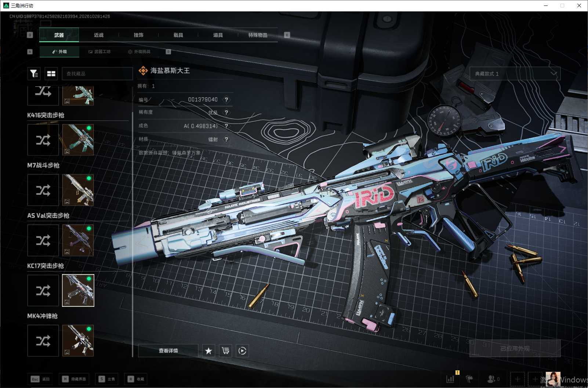
Task: Focus the 查找藏品 search field
Action: click(97, 73)
